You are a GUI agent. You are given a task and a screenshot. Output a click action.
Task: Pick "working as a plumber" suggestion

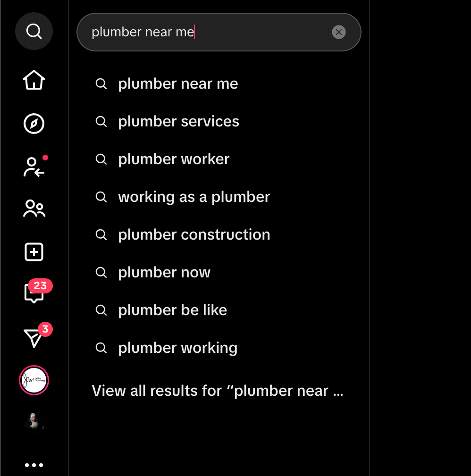[x=194, y=197]
